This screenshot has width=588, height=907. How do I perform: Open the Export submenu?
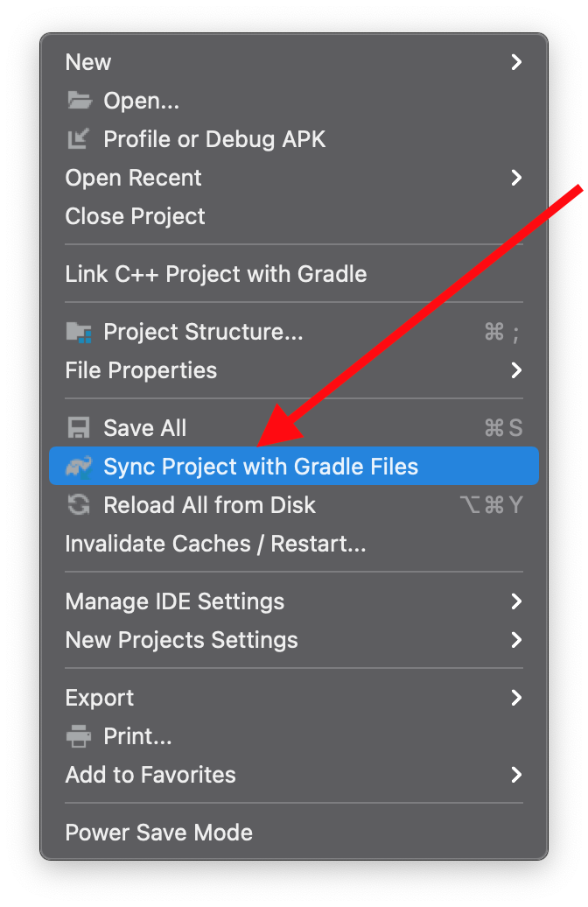[294, 698]
